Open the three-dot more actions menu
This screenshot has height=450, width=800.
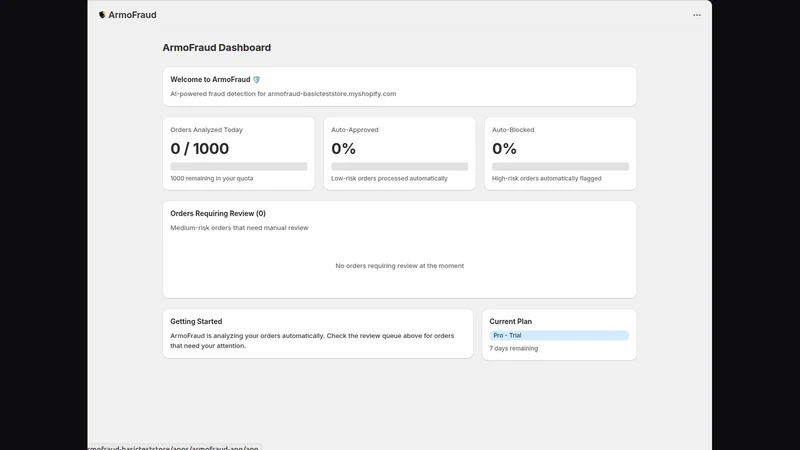696,15
